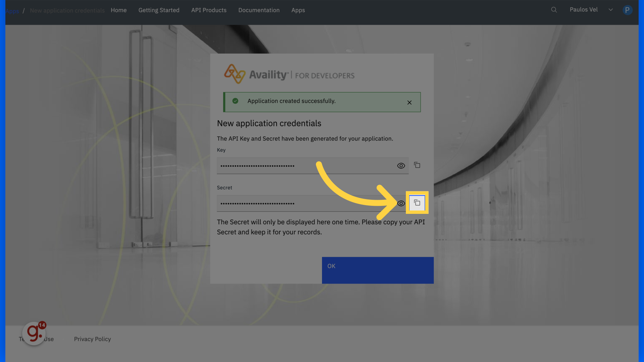
Task: Expand the user menu chevron
Action: pyautogui.click(x=610, y=10)
